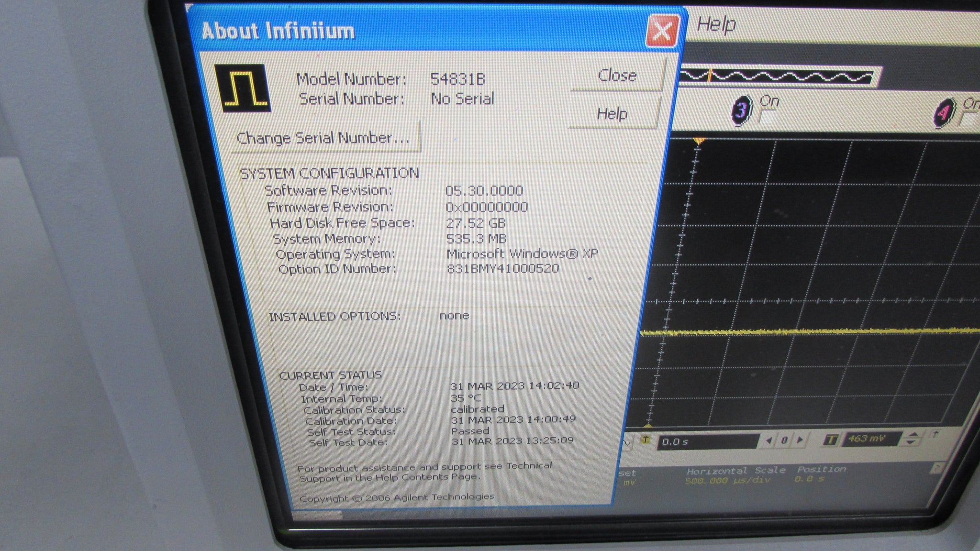Click the horizontal position 0.0 s field
This screenshot has width=980, height=551.
point(708,441)
